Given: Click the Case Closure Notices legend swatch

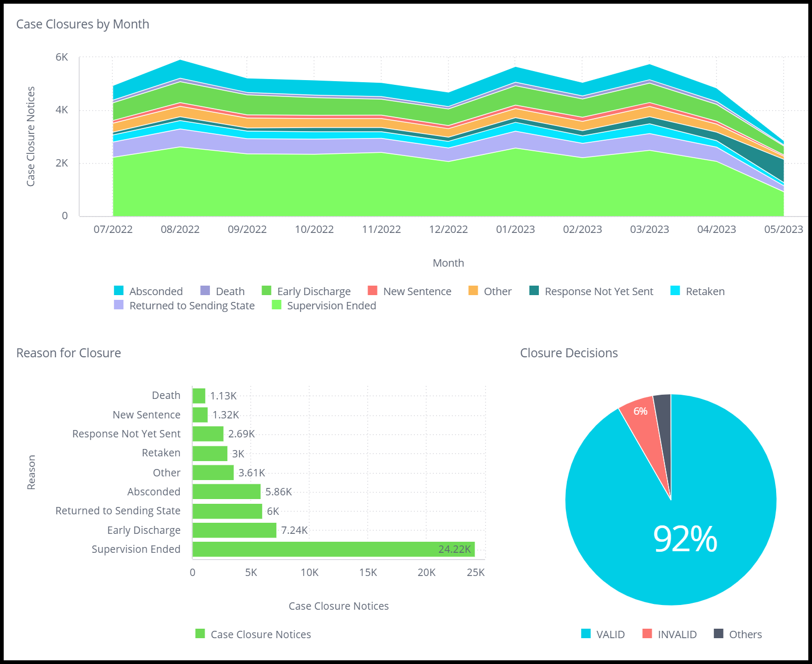Looking at the screenshot, I should [200, 634].
